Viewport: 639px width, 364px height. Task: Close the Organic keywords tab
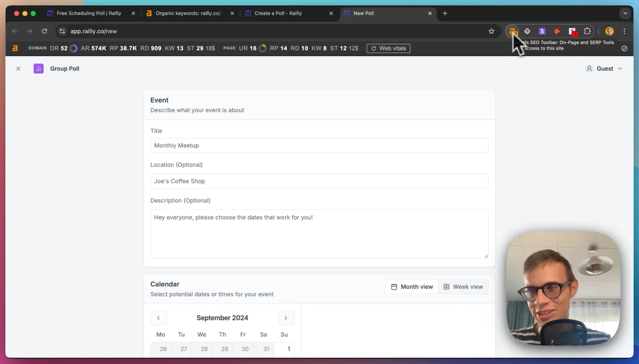(x=232, y=13)
